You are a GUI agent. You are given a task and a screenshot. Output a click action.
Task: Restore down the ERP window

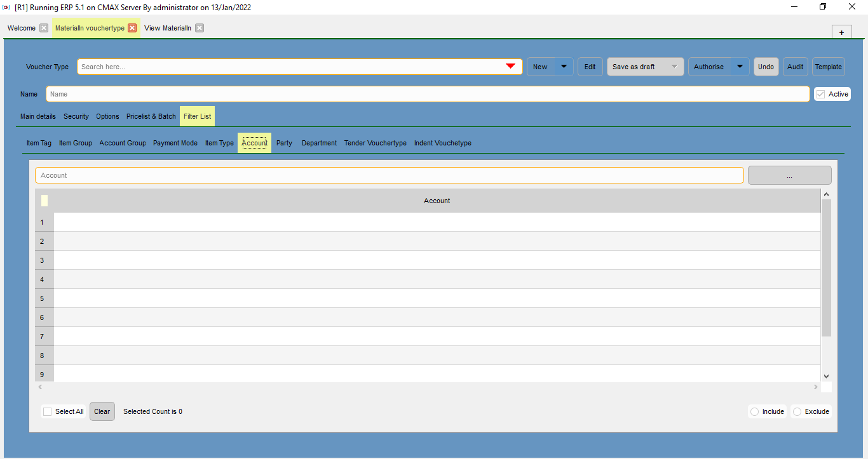823,7
